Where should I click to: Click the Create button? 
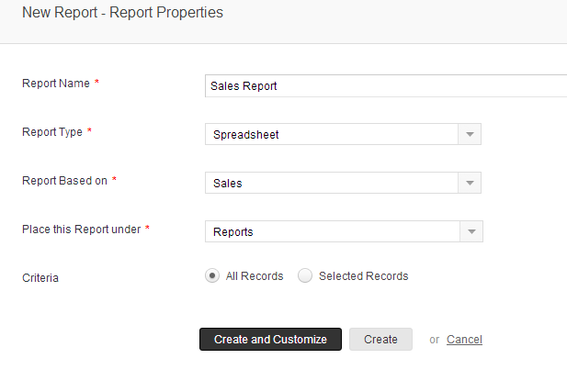pyautogui.click(x=380, y=340)
